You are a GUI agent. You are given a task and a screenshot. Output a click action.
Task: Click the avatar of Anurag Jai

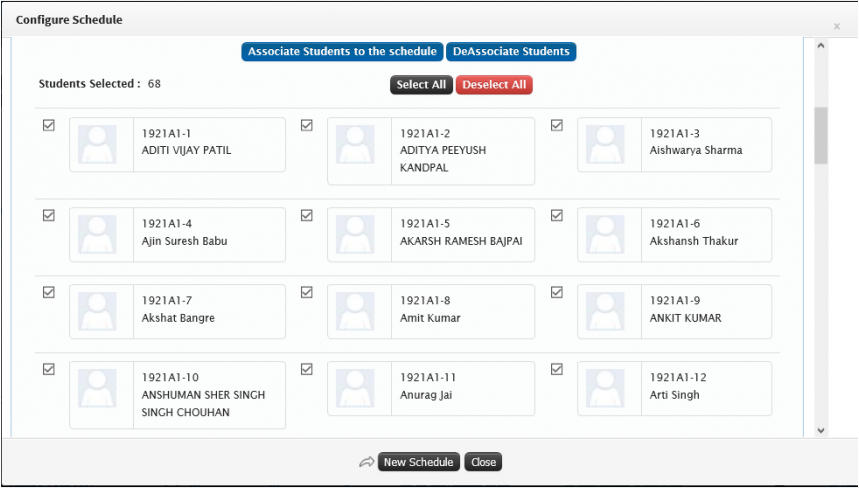pos(355,388)
